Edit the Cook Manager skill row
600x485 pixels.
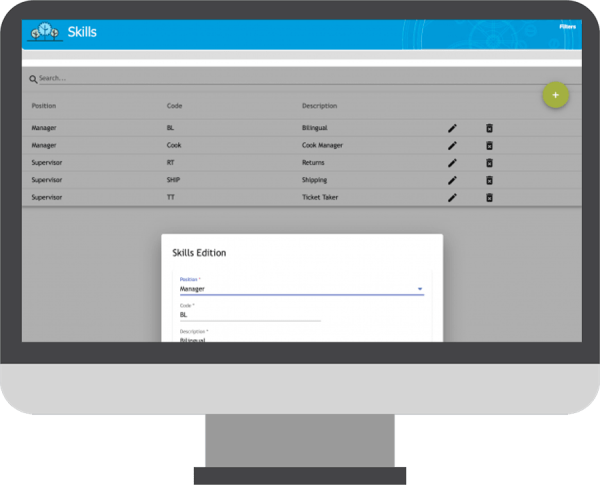coord(452,145)
